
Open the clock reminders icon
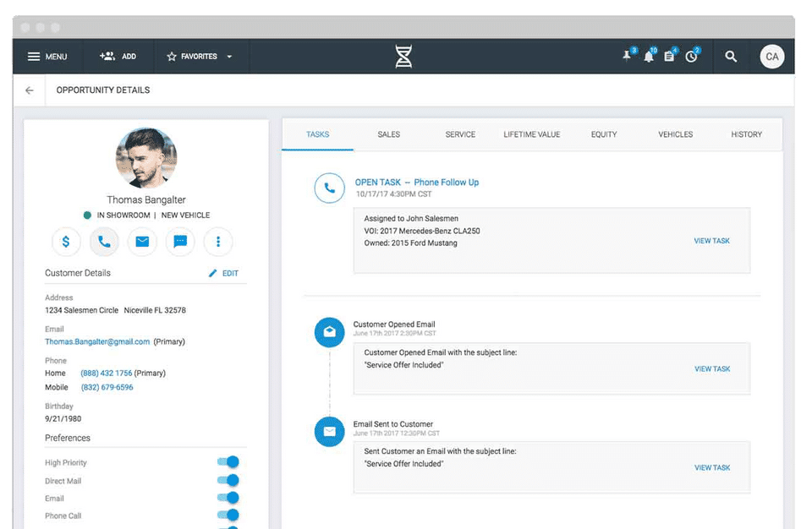[x=692, y=56]
